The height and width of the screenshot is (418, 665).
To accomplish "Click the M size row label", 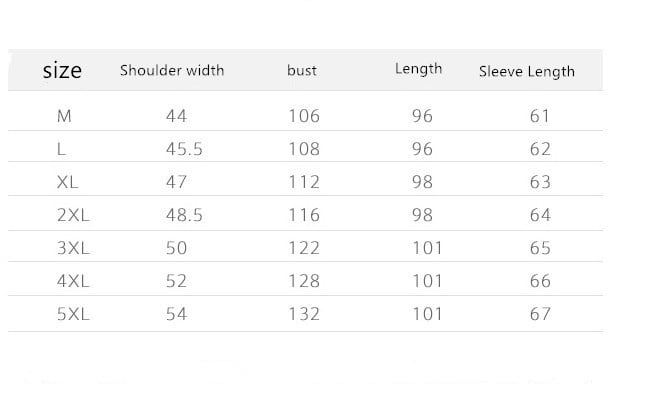I will click(x=64, y=116).
